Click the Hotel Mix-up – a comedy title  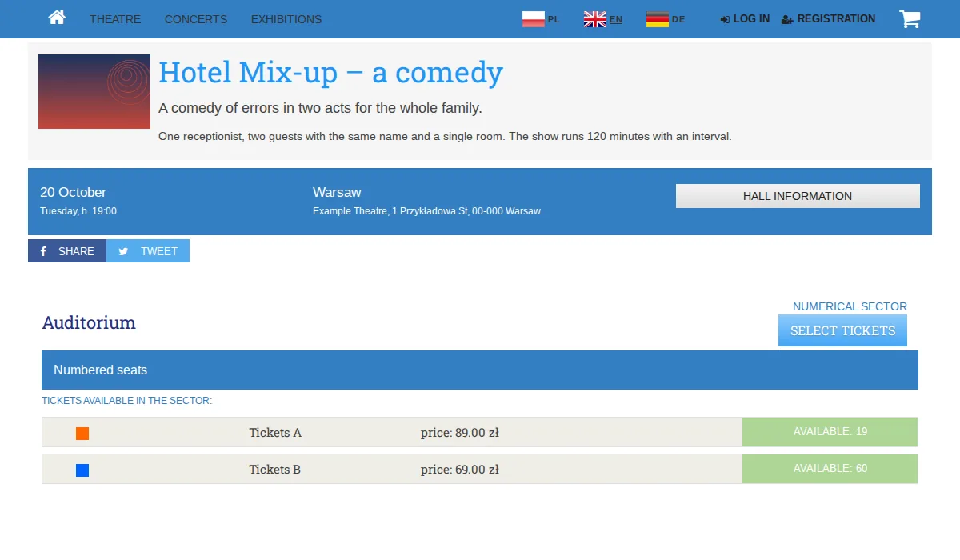coord(330,72)
